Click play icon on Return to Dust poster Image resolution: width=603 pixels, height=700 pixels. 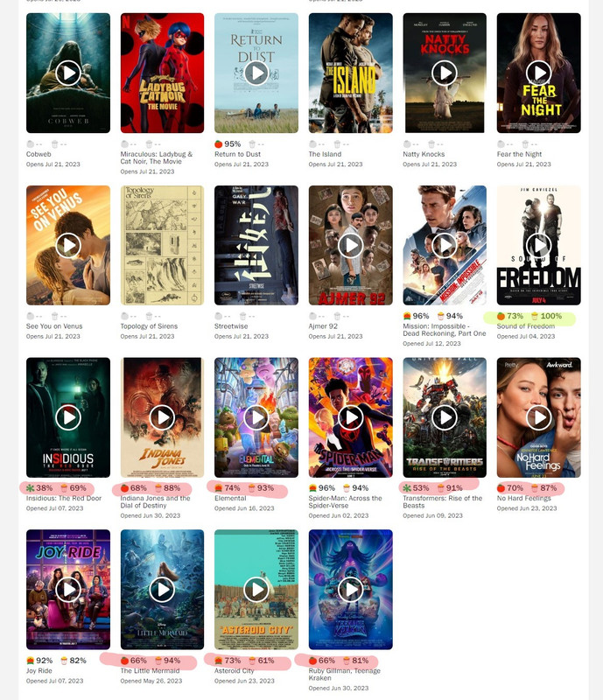click(x=256, y=73)
